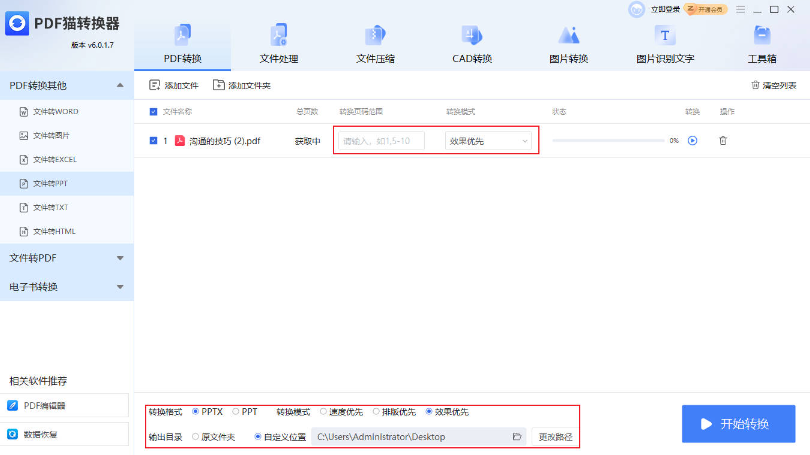This screenshot has width=810, height=455.
Task: Expand the 文件转PDF section
Action: [x=67, y=258]
